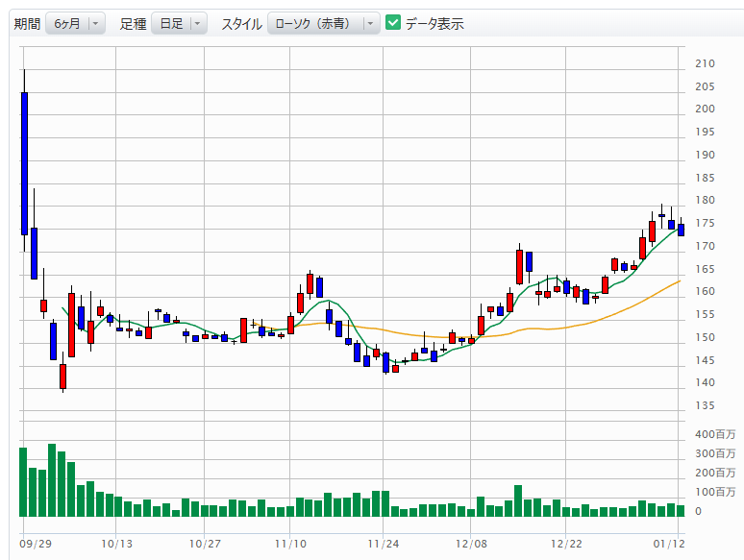Open the 期間 6ヶ月 period dropdown
This screenshot has height=560, width=744.
(x=77, y=24)
